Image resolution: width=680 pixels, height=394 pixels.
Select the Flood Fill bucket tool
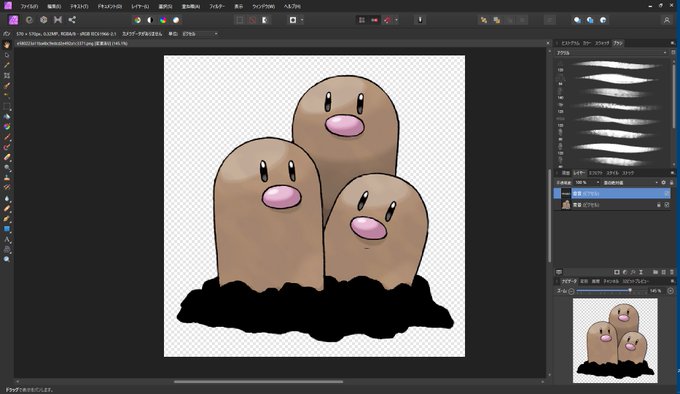tap(7, 117)
